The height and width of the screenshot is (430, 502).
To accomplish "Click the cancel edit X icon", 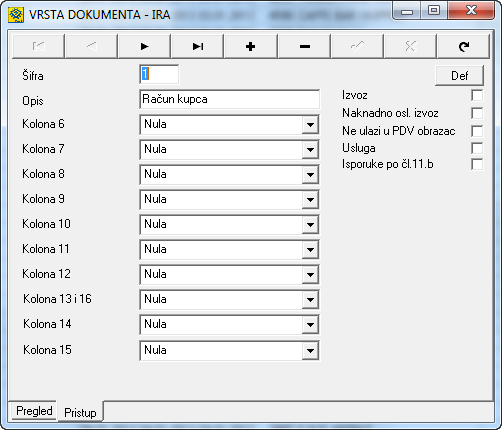I will click(x=410, y=46).
